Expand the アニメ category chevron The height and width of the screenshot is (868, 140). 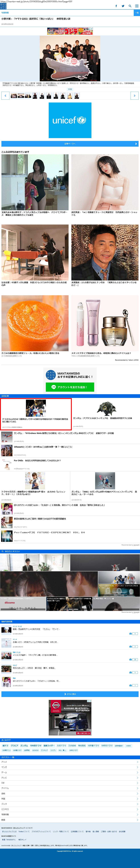pos(137,762)
